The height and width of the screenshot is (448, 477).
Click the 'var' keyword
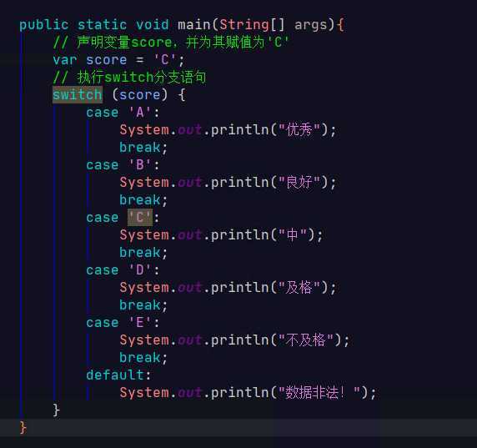(65, 60)
